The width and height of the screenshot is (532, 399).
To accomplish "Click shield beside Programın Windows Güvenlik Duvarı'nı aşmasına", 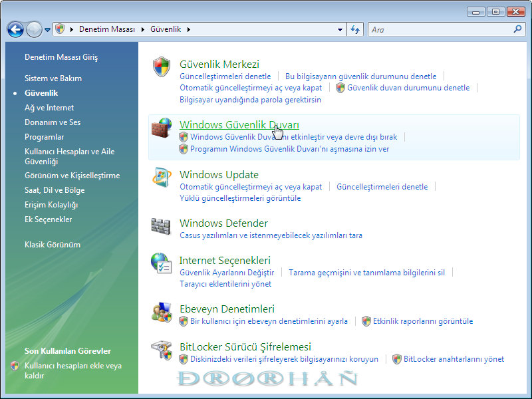I will [x=184, y=149].
